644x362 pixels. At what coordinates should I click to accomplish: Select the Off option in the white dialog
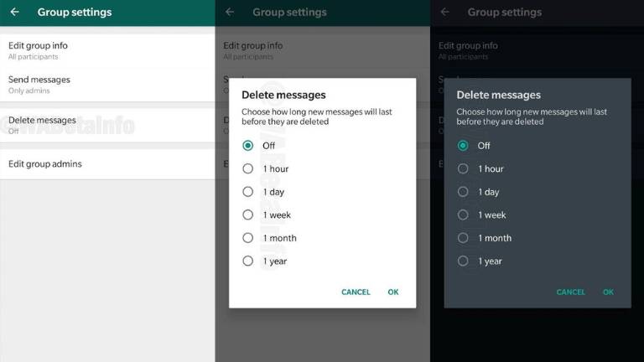248,145
